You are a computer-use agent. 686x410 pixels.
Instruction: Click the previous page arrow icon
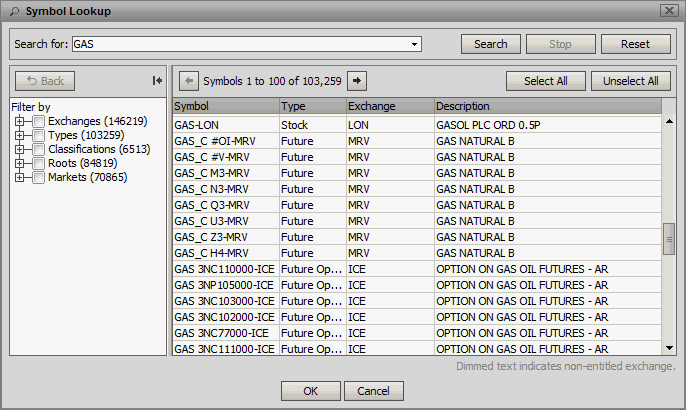188,81
